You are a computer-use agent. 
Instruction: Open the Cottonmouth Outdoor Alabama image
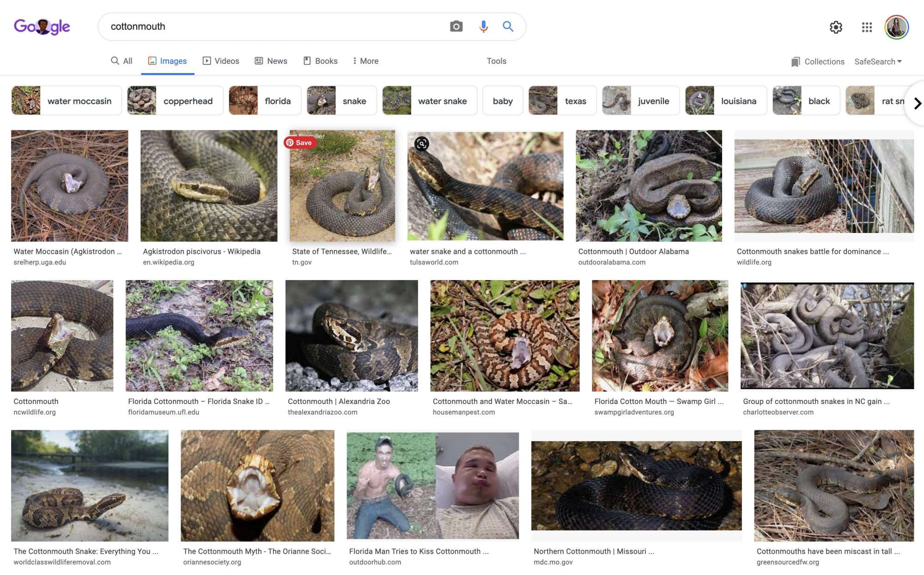point(649,186)
